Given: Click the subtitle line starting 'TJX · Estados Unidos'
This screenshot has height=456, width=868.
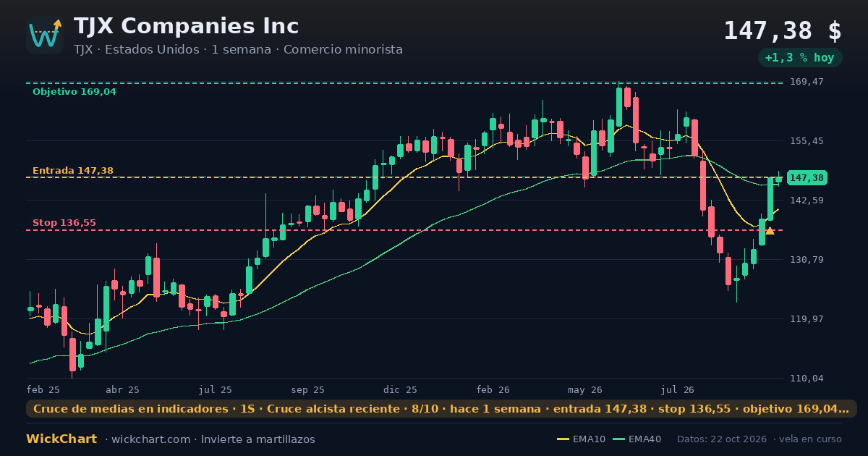Looking at the screenshot, I should (x=239, y=50).
